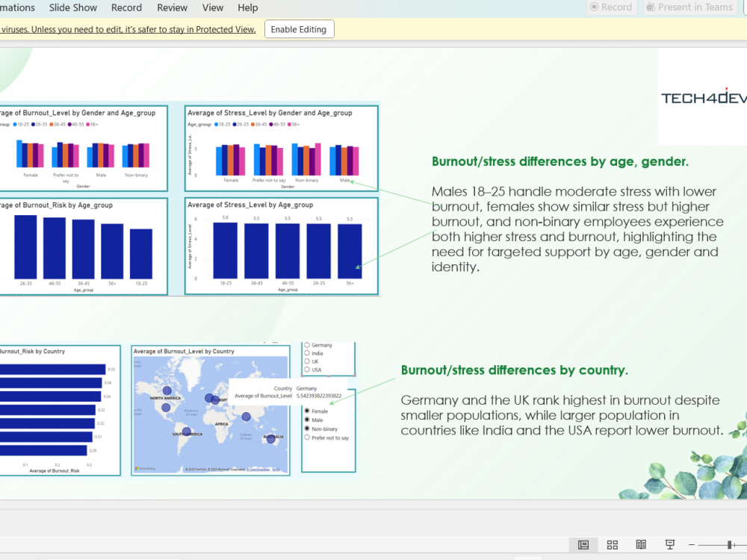This screenshot has width=747, height=560.
Task: Switch to Slide Sorter view
Action: click(x=613, y=544)
